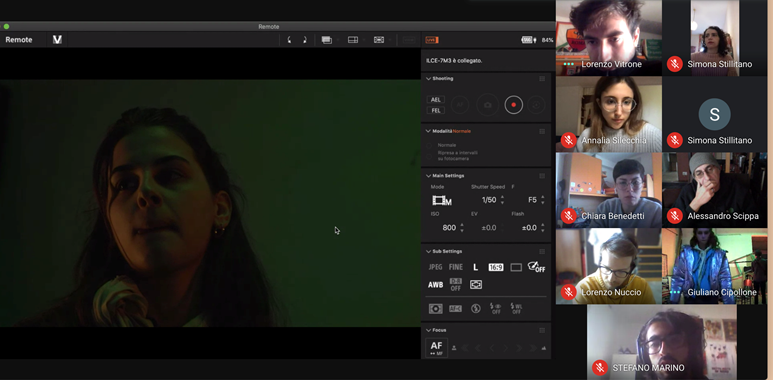Open Sub Settings panel options grid icon
This screenshot has height=380, width=773.
tap(542, 251)
